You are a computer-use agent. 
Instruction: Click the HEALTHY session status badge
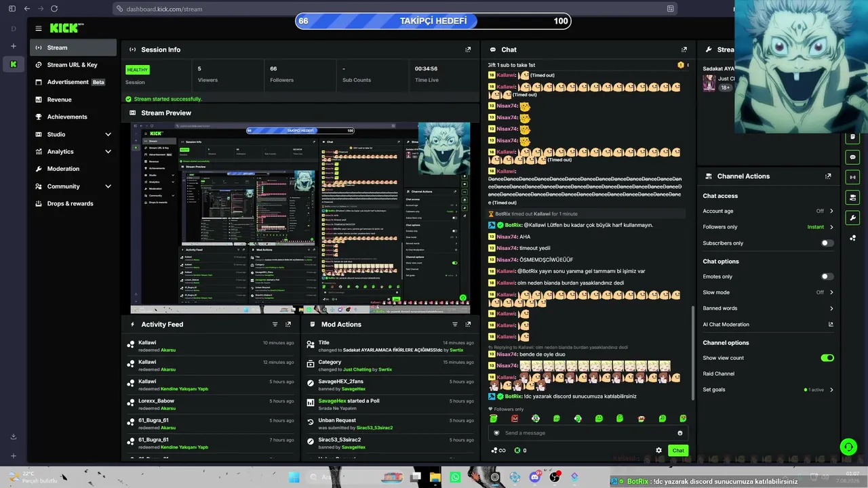pyautogui.click(x=137, y=70)
